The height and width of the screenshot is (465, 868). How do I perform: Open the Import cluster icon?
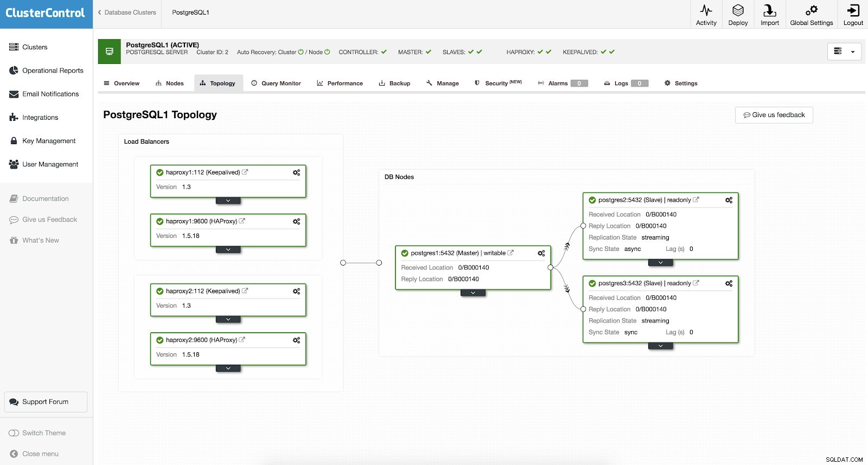tap(769, 10)
